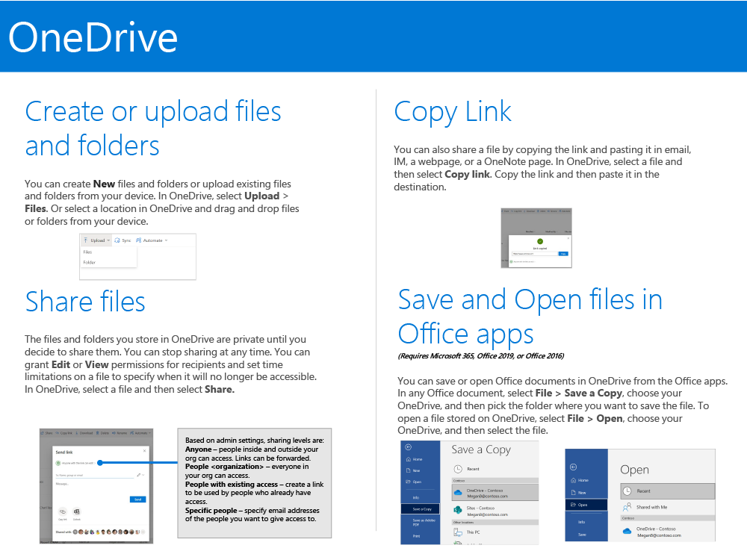
Task: Click the Sync icon button
Action: pyautogui.click(x=123, y=240)
